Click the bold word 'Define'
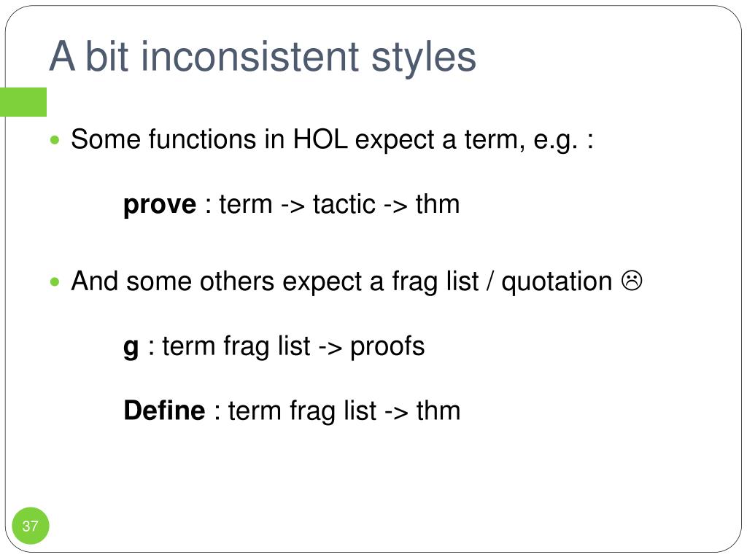This screenshot has width=747, height=560. [164, 411]
